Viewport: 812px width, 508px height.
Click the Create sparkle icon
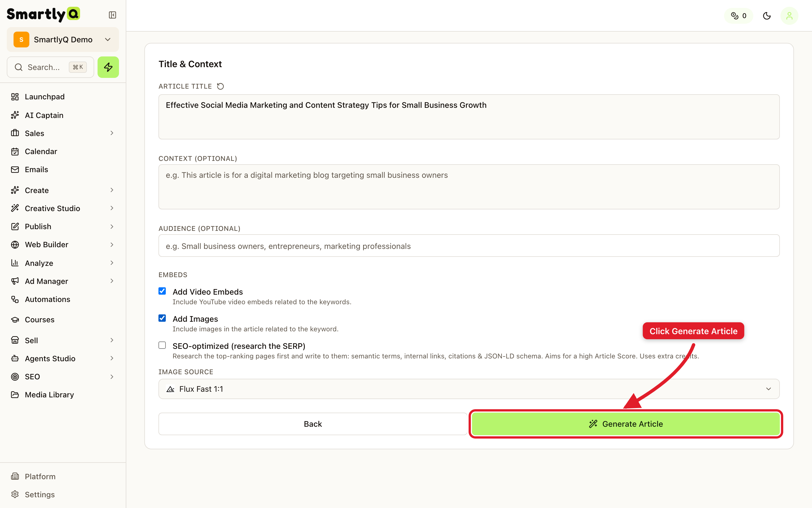point(15,190)
